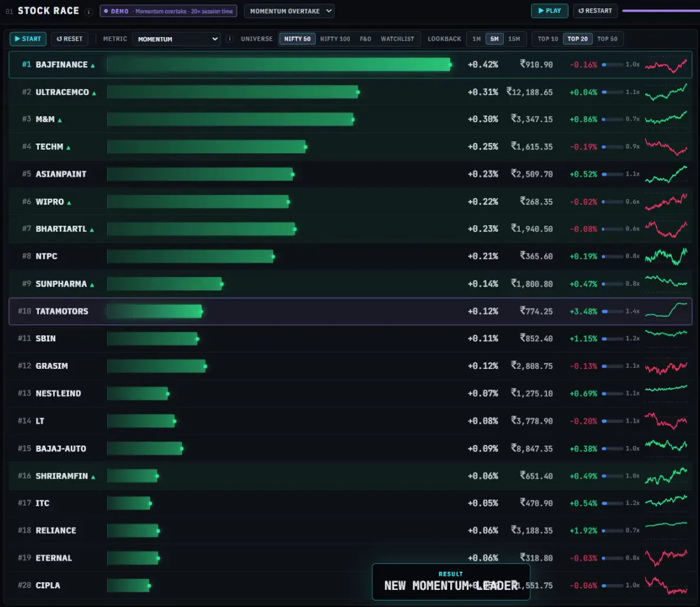700x607 pixels.
Task: Click the +0.52% change for ASIANPAINT
Action: tap(583, 174)
